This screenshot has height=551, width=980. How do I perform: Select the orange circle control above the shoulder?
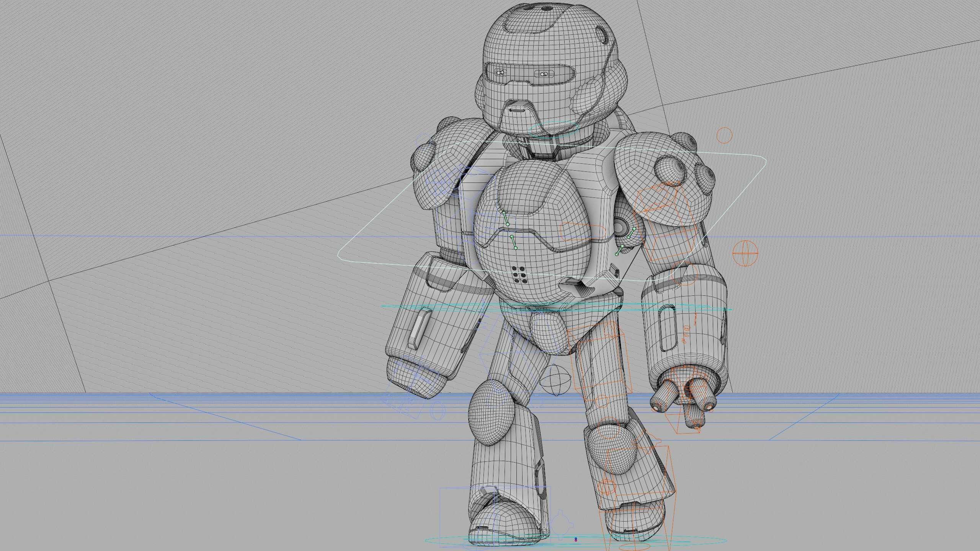(x=724, y=135)
